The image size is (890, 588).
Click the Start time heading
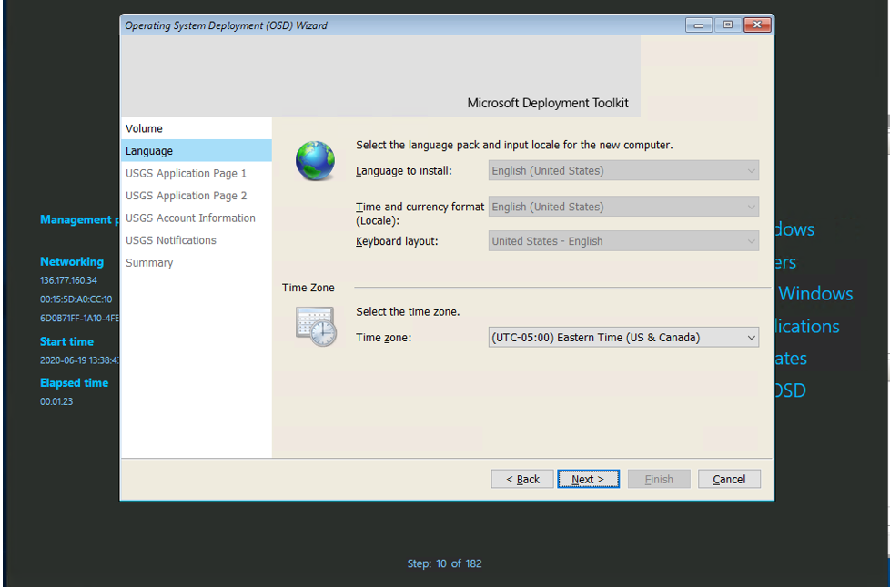coord(67,341)
